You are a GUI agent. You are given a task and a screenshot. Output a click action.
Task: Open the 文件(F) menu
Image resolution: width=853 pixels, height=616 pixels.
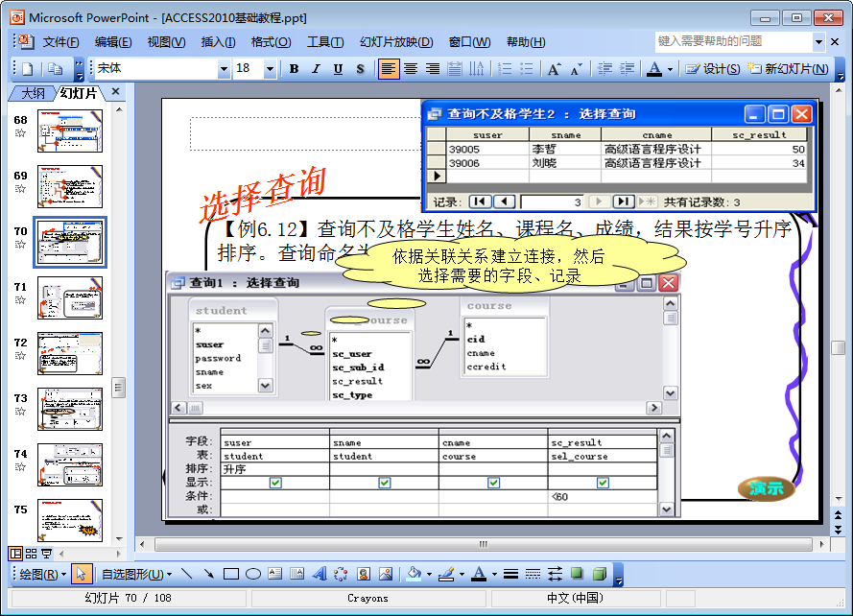point(61,42)
